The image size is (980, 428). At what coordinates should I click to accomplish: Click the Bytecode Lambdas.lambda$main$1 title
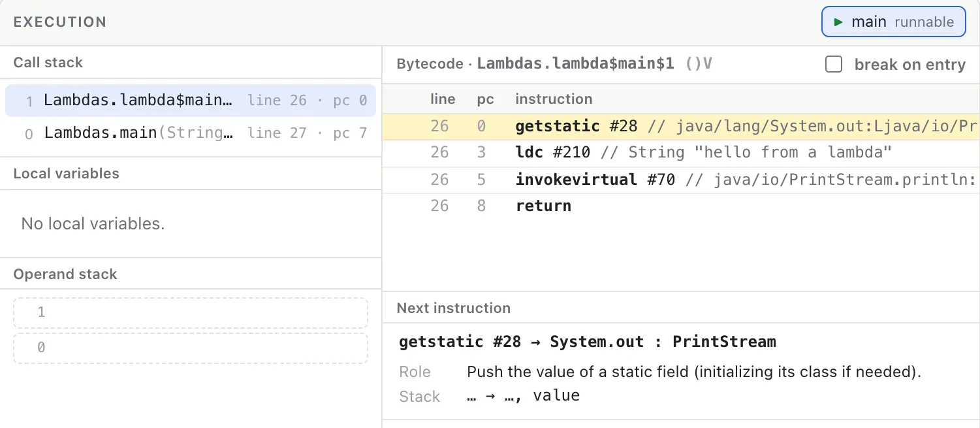point(554,64)
